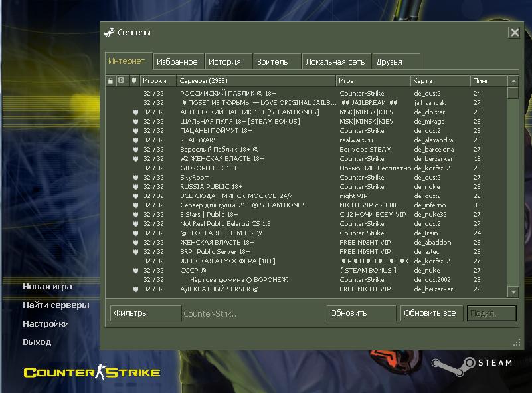Screen dimensions: 532x393
Task: Click Counter-Strik.. filter summary text
Action: 210,313
